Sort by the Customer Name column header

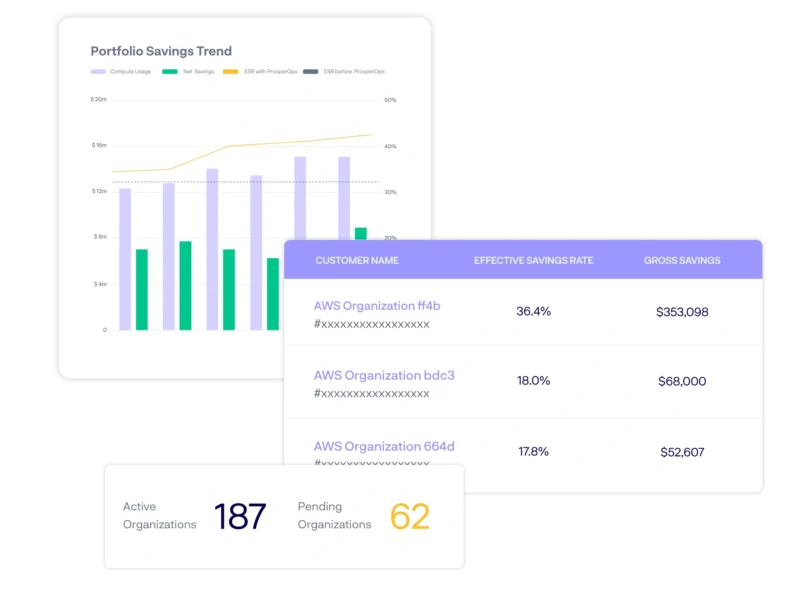(357, 260)
